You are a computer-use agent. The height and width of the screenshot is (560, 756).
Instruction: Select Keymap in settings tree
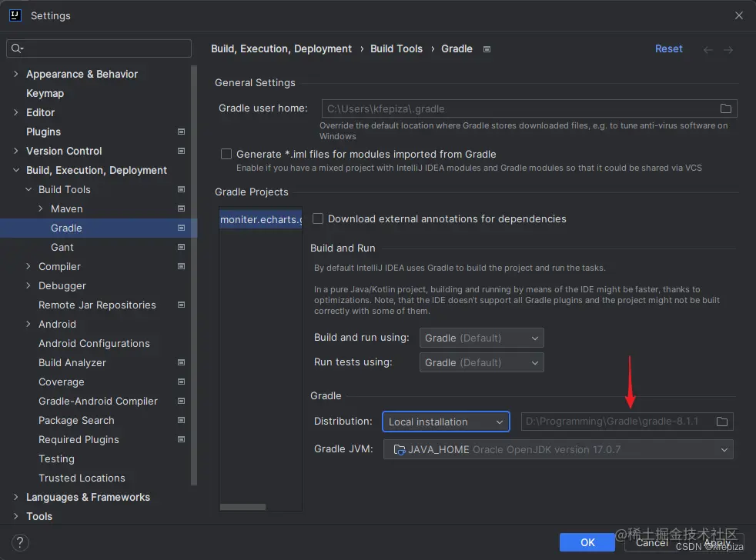pos(45,93)
